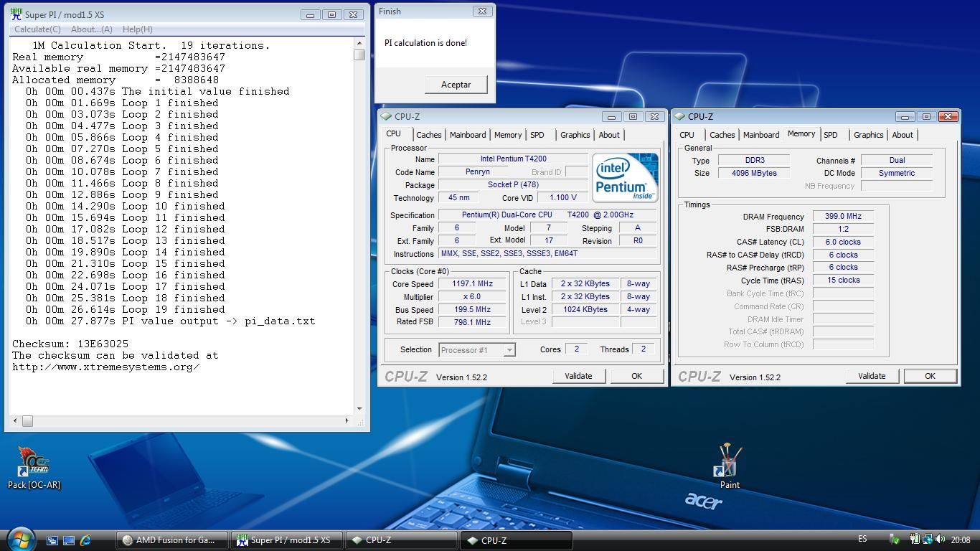The height and width of the screenshot is (551, 980).
Task: Switch to Super PI taskbar button
Action: tap(287, 540)
